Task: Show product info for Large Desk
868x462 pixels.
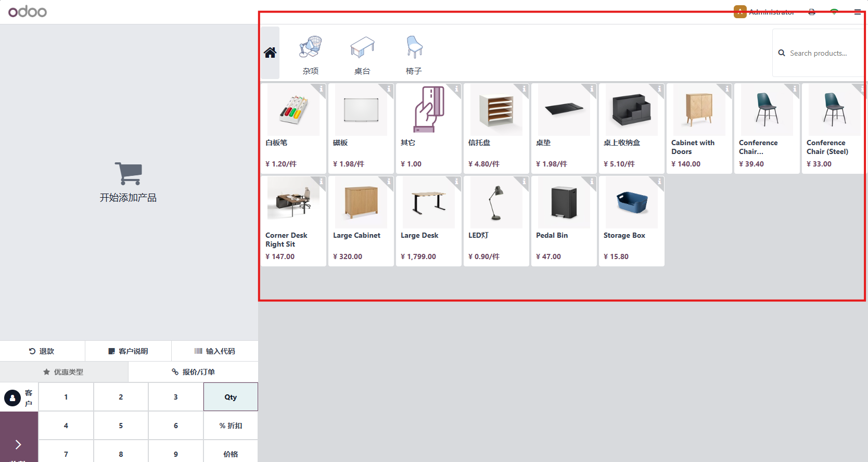Action: (x=456, y=182)
